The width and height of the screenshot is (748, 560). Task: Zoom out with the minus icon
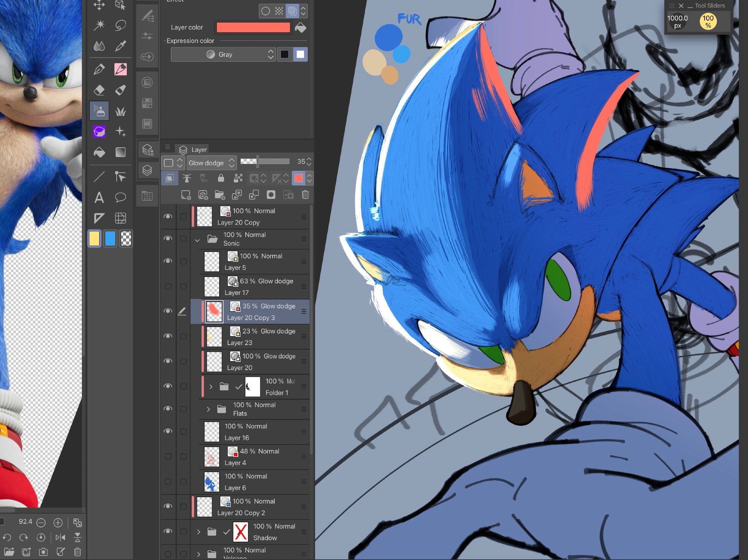[x=41, y=522]
